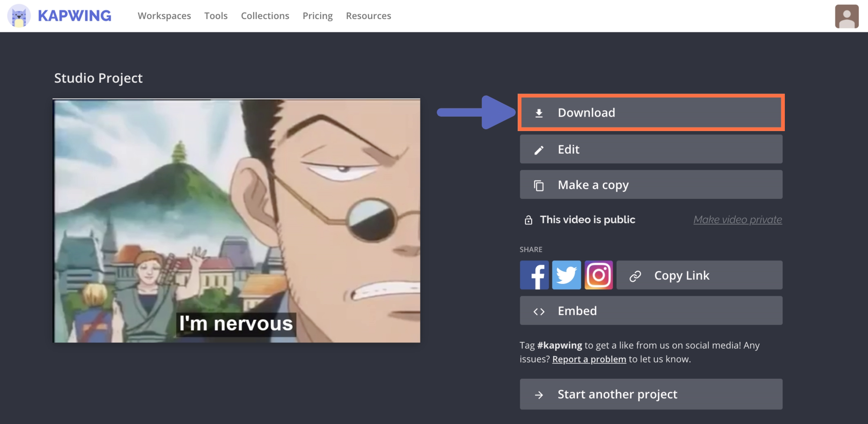Navigate to the Pricing page

[x=317, y=15]
